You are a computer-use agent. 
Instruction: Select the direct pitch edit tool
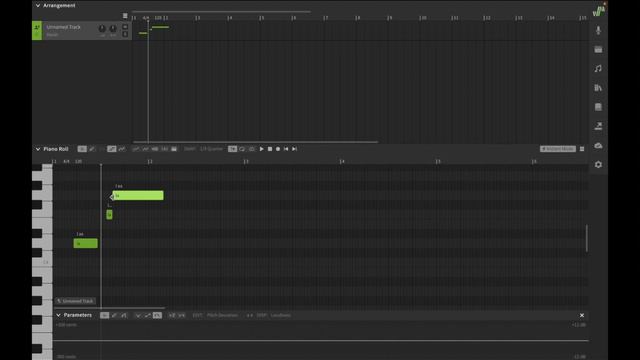111,149
